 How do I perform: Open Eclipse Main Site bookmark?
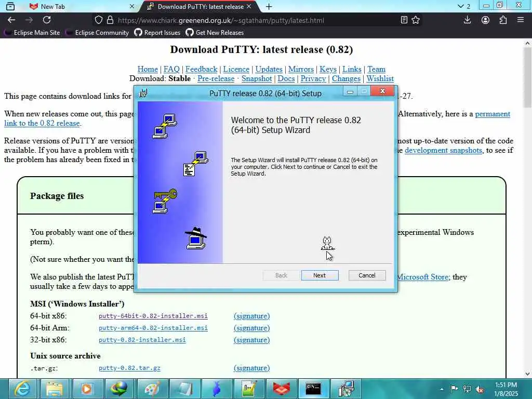pos(33,33)
